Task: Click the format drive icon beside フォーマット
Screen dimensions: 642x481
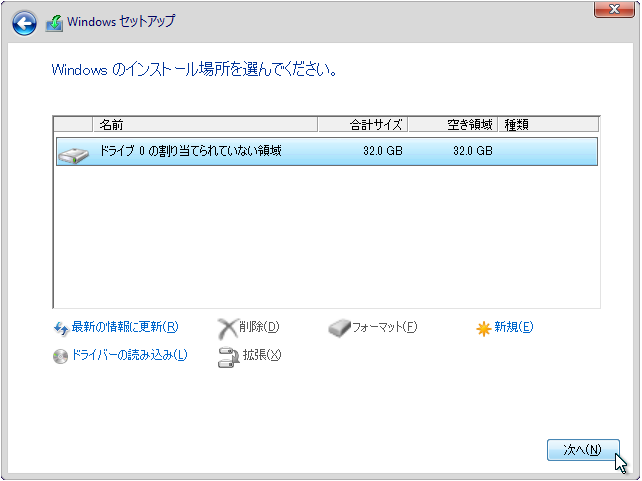Action: tap(339, 328)
